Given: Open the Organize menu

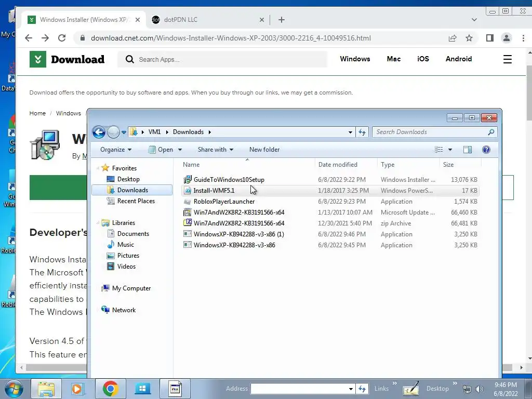Looking at the screenshot, I should pyautogui.click(x=116, y=150).
